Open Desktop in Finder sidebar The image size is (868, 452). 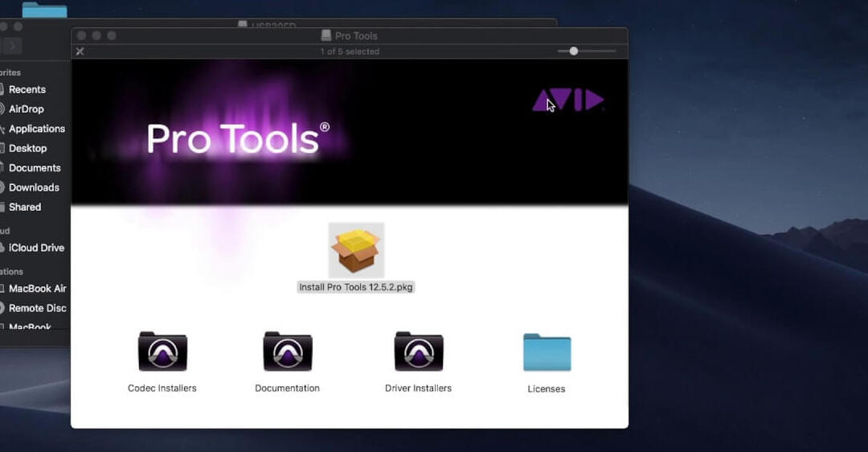coord(27,149)
